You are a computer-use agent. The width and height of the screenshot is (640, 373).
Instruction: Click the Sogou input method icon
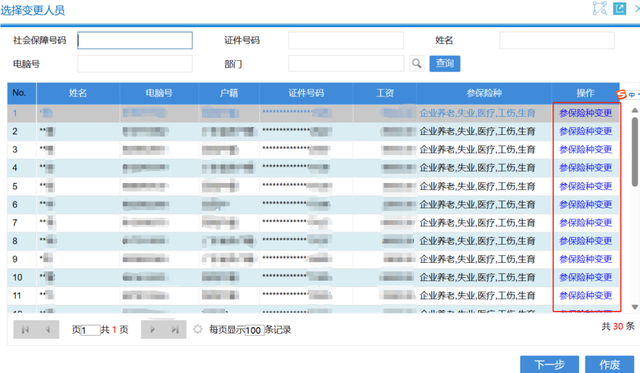tap(621, 94)
